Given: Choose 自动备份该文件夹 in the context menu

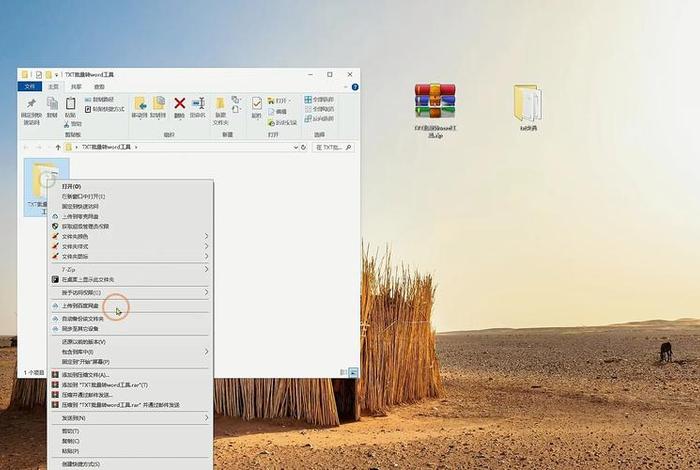Looking at the screenshot, I should tap(130, 319).
